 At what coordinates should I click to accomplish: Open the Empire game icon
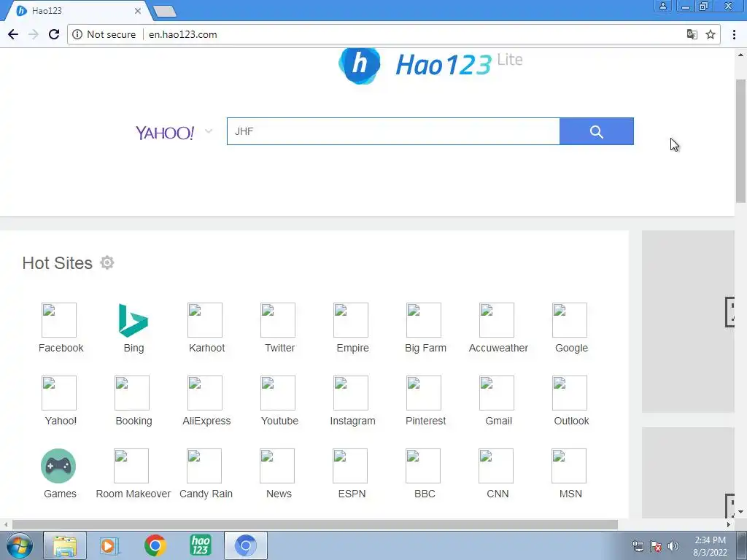coord(351,320)
